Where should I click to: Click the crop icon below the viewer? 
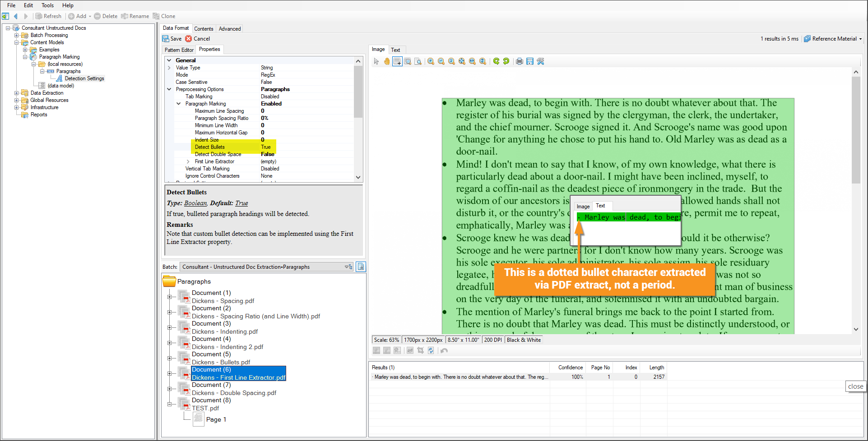point(420,350)
